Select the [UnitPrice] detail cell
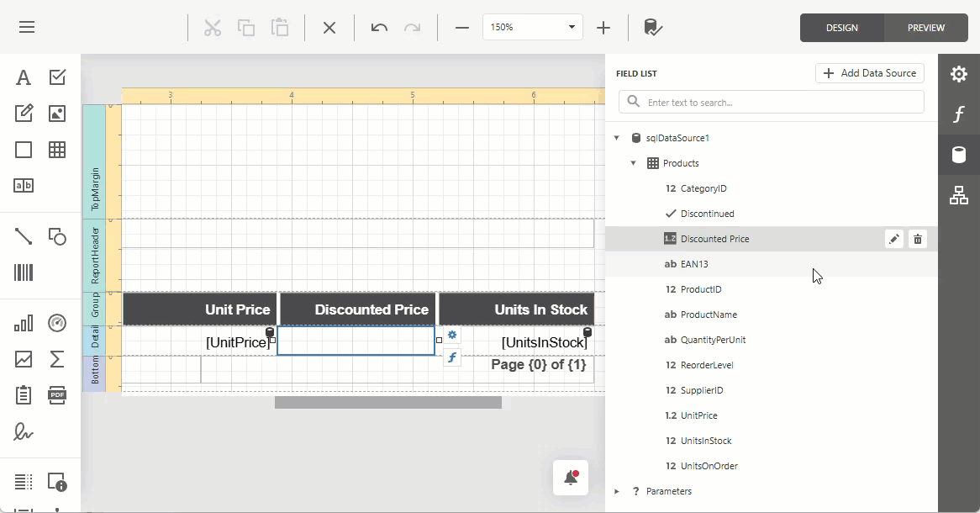The height and width of the screenshot is (513, 980). coord(199,341)
